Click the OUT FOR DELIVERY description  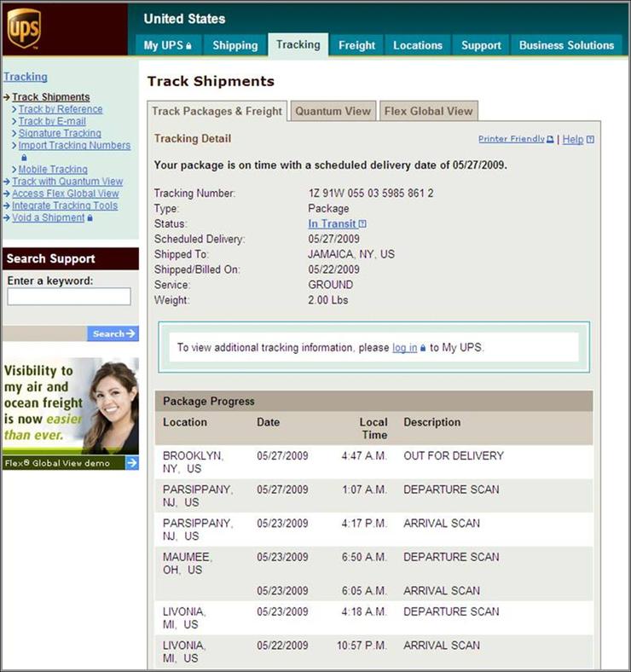[454, 455]
